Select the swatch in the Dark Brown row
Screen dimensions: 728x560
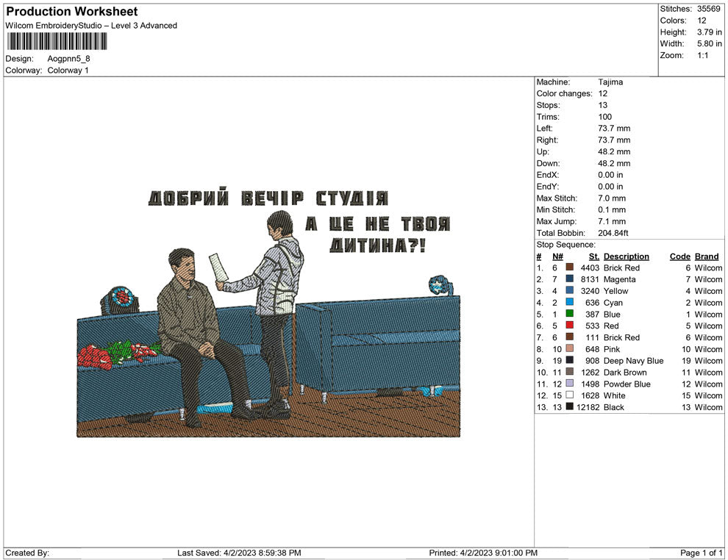tap(570, 372)
